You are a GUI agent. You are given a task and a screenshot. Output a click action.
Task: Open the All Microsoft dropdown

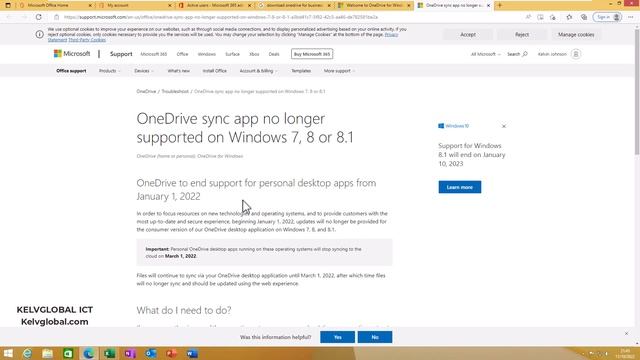[x=485, y=54]
